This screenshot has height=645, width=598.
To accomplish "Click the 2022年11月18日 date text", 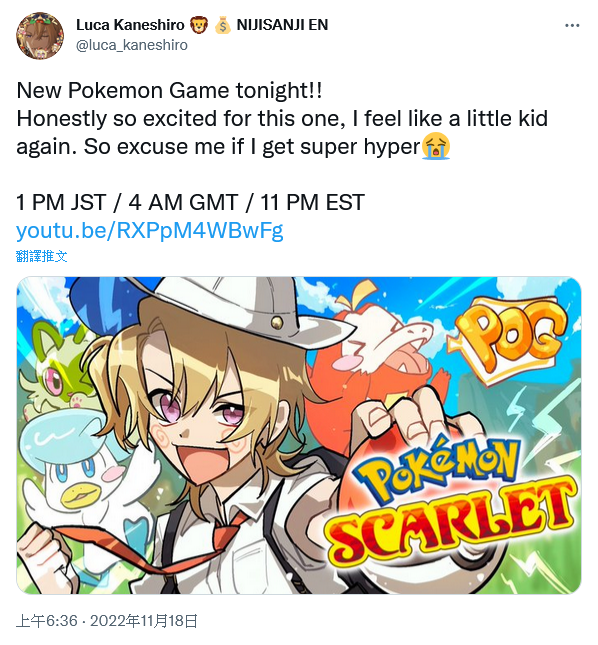I will 144,621.
